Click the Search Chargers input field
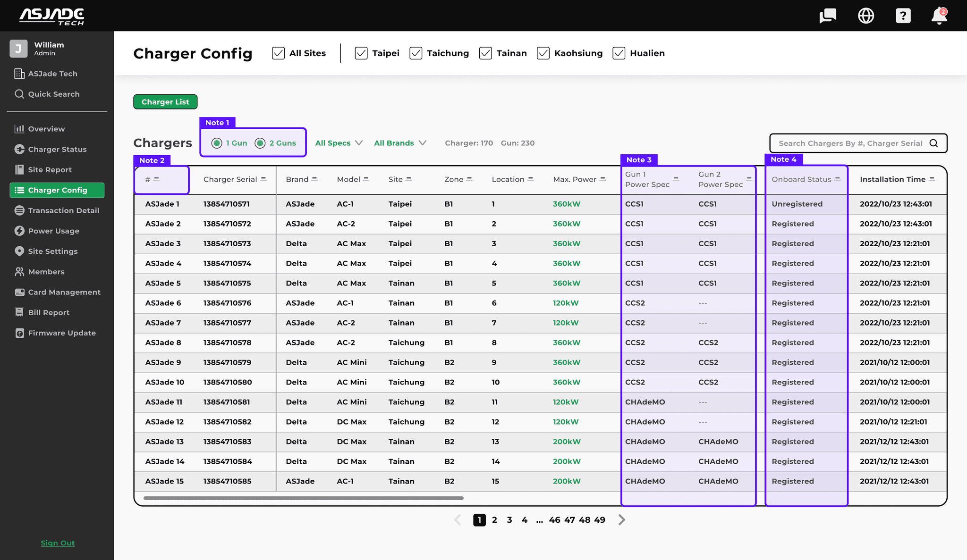 [x=850, y=143]
